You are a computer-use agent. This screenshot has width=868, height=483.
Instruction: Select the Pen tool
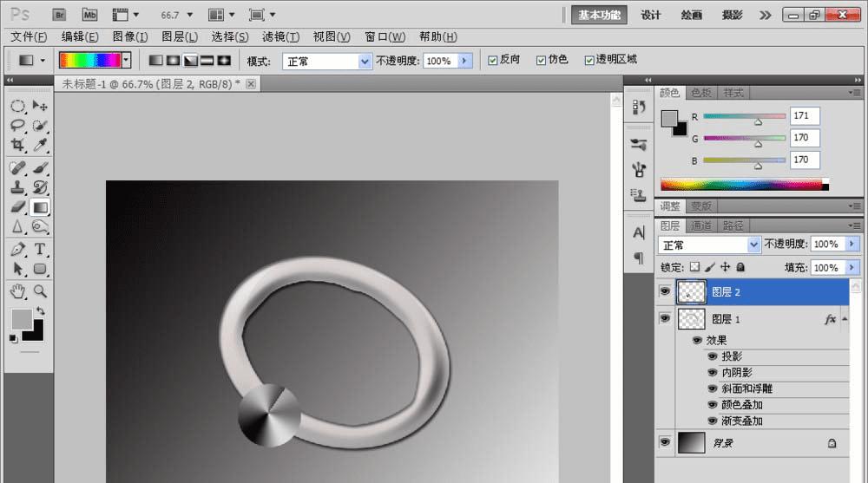tap(17, 250)
